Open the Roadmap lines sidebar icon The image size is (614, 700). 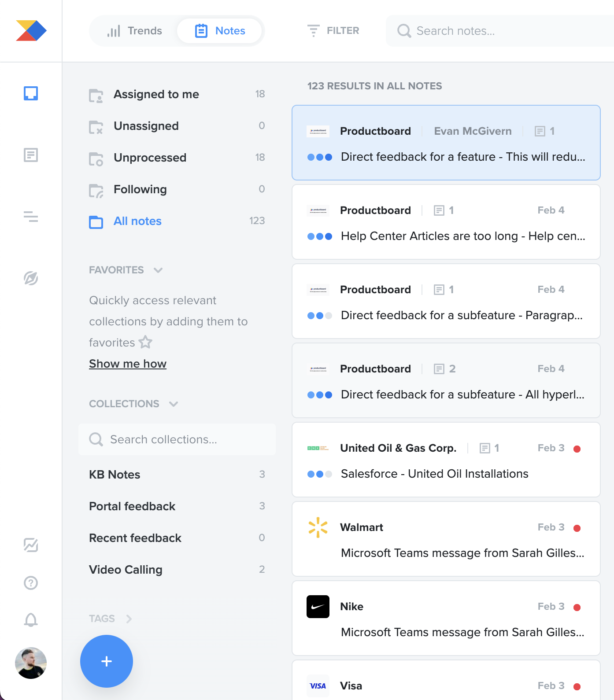[31, 217]
